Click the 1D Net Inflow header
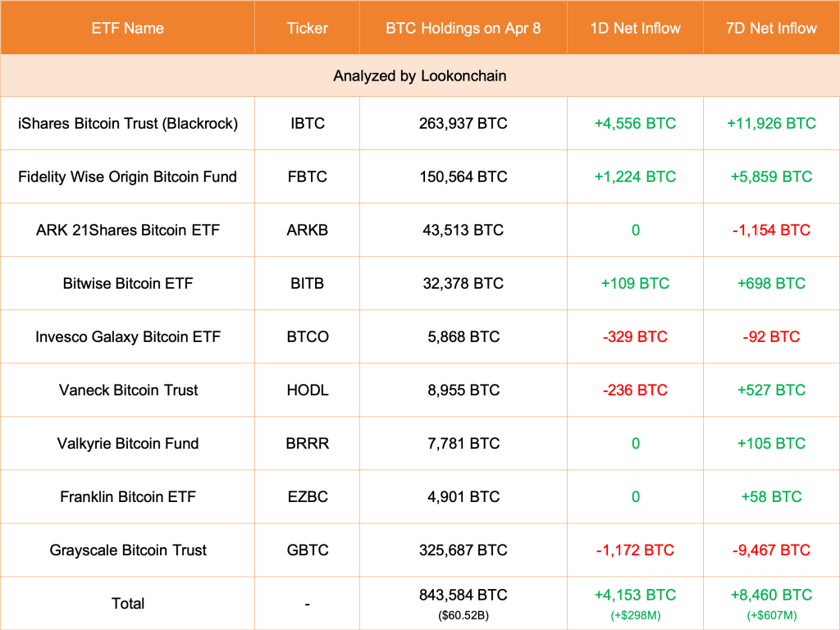840x630 pixels. 635,28
